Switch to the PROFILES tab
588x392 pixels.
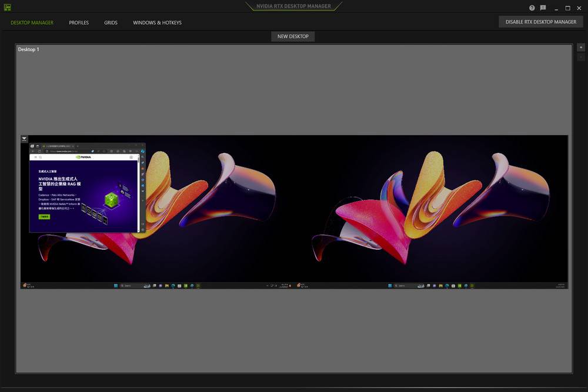pyautogui.click(x=79, y=22)
